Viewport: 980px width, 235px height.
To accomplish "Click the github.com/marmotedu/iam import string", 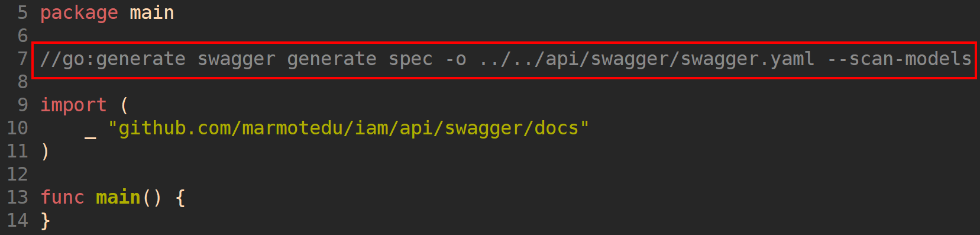I will (348, 128).
